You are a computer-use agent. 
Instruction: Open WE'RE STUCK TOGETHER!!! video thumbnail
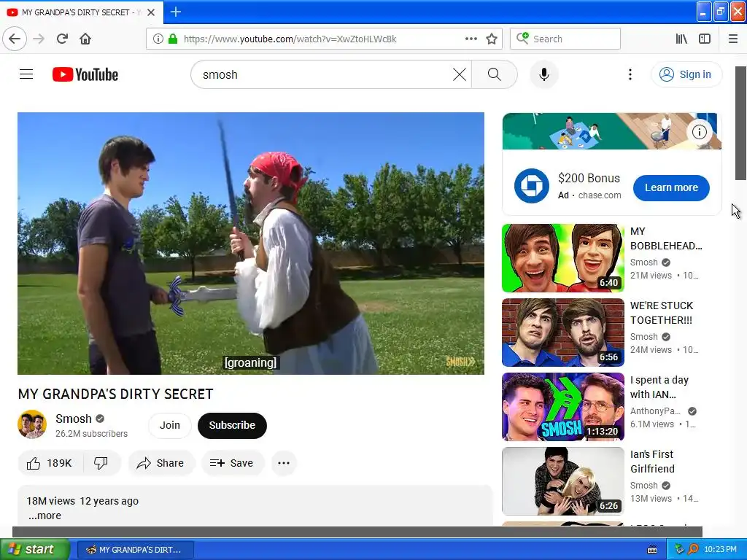[563, 332]
